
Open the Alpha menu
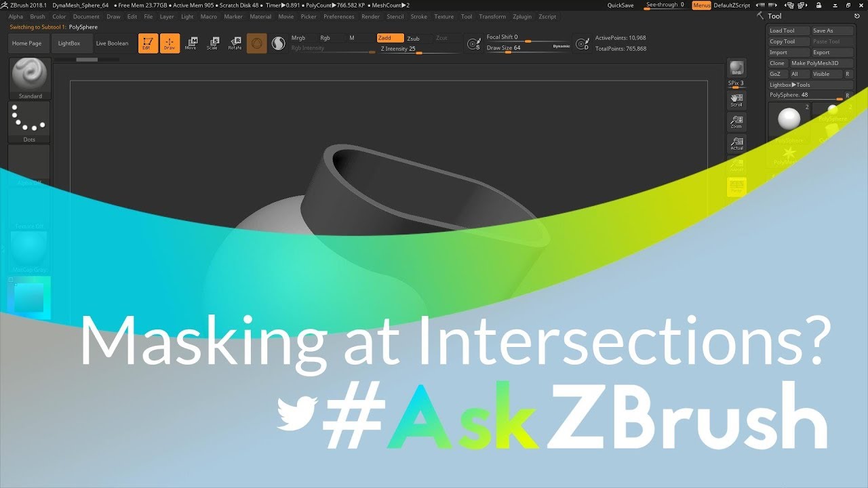tap(15, 16)
